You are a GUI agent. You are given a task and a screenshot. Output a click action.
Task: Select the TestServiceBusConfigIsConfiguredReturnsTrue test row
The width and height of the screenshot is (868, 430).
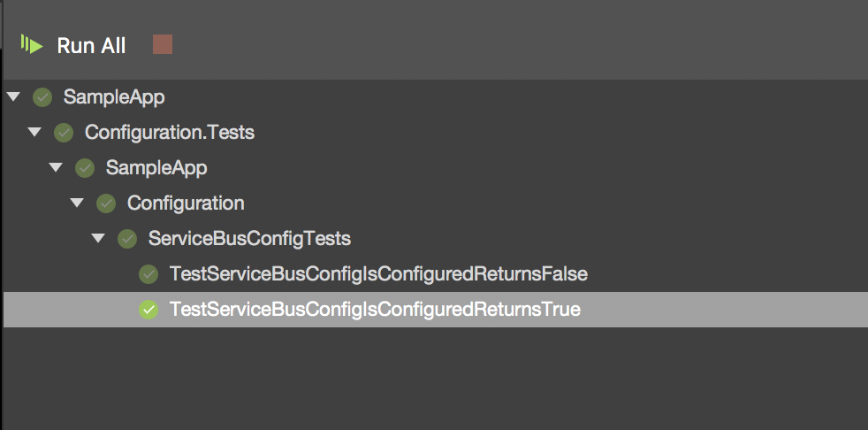coord(375,310)
